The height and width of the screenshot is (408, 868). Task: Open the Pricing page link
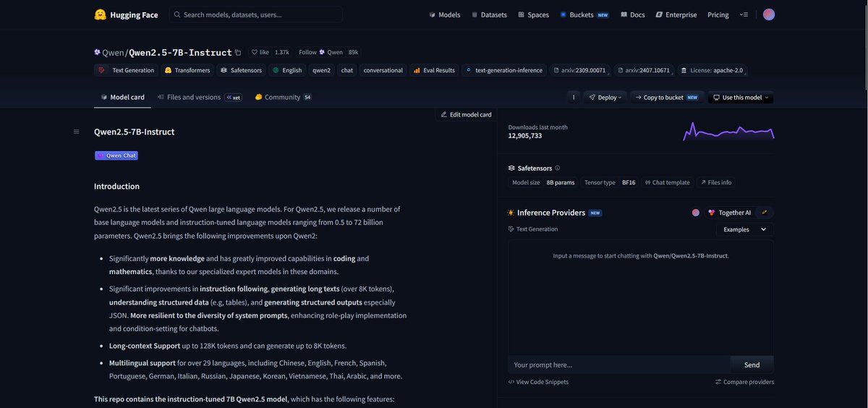(x=718, y=14)
